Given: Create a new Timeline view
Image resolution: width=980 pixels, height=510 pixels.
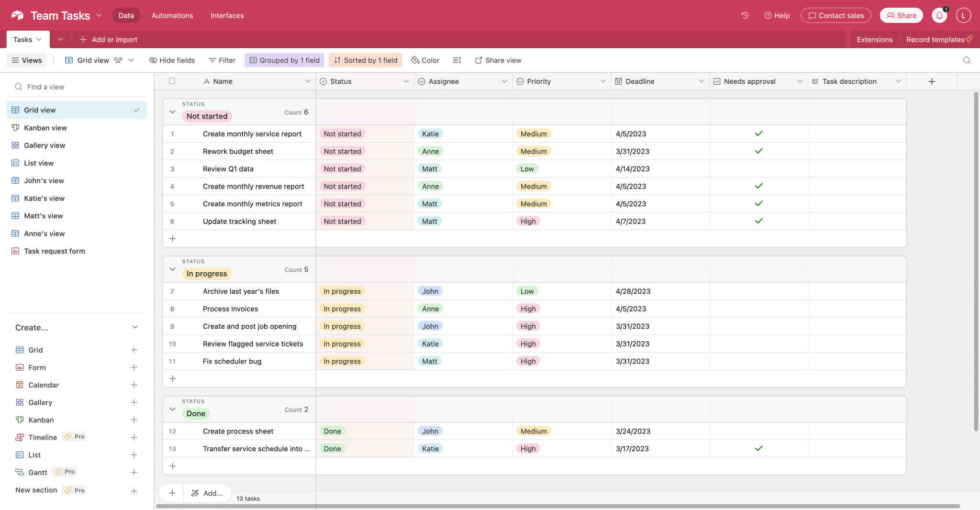Looking at the screenshot, I should (134, 437).
